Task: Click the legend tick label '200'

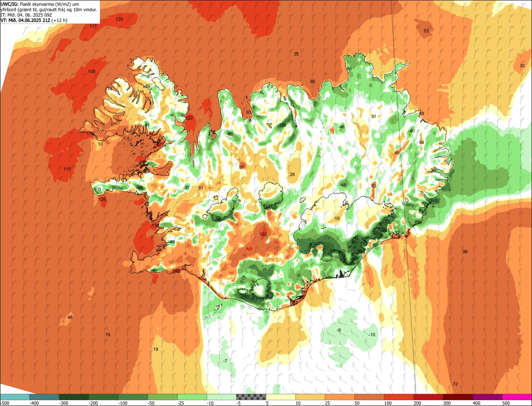Action: (x=416, y=403)
